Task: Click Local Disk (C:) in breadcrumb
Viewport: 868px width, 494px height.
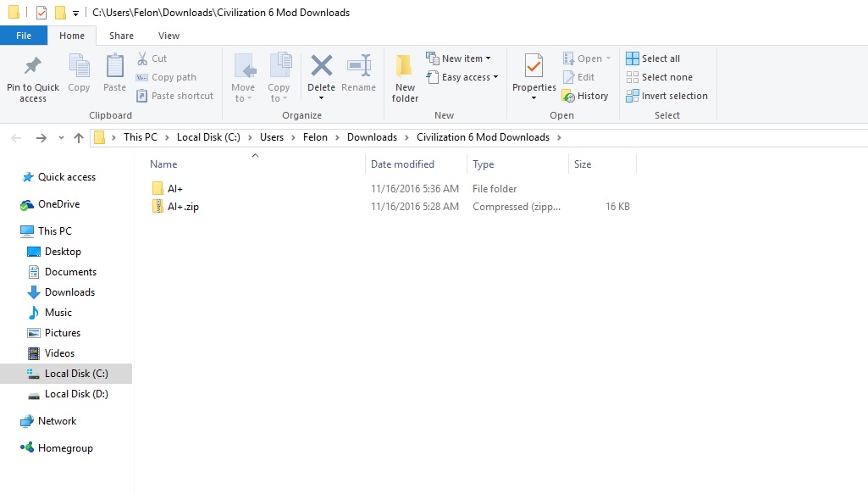Action: (208, 136)
